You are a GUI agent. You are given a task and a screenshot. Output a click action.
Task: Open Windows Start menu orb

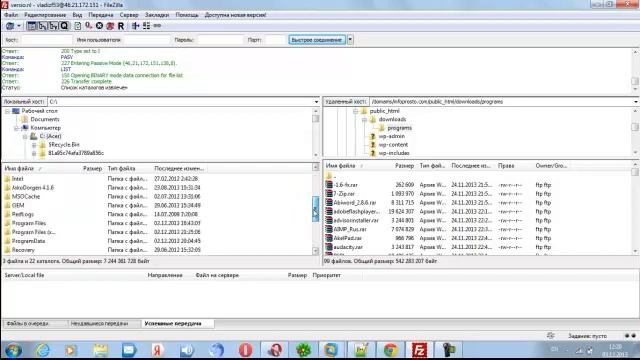click(x=13, y=350)
